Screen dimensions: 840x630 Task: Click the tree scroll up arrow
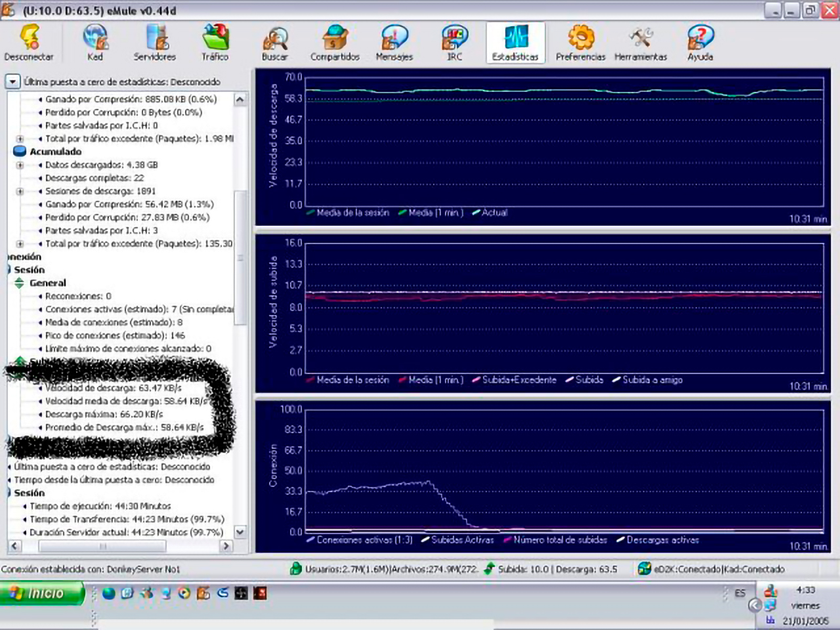tap(240, 99)
